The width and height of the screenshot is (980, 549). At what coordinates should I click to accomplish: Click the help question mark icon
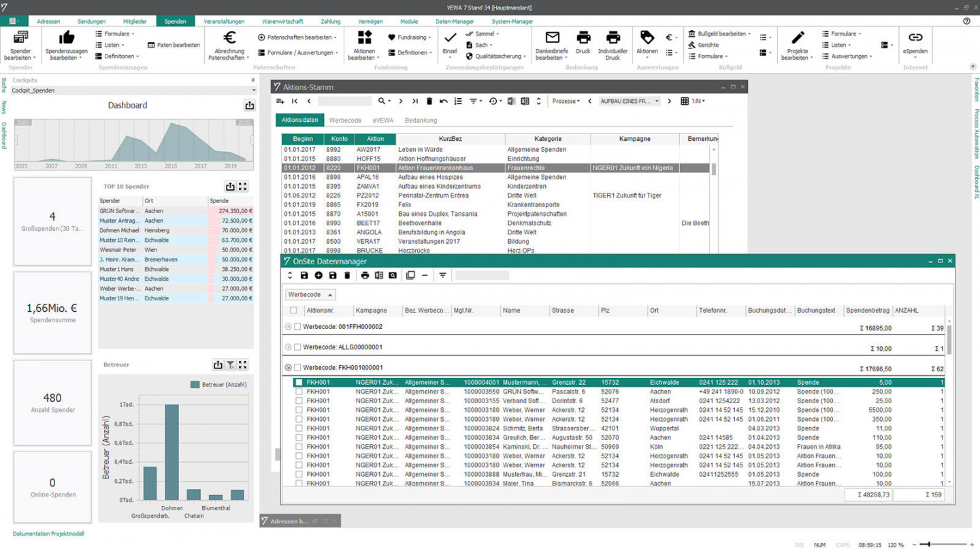click(967, 21)
